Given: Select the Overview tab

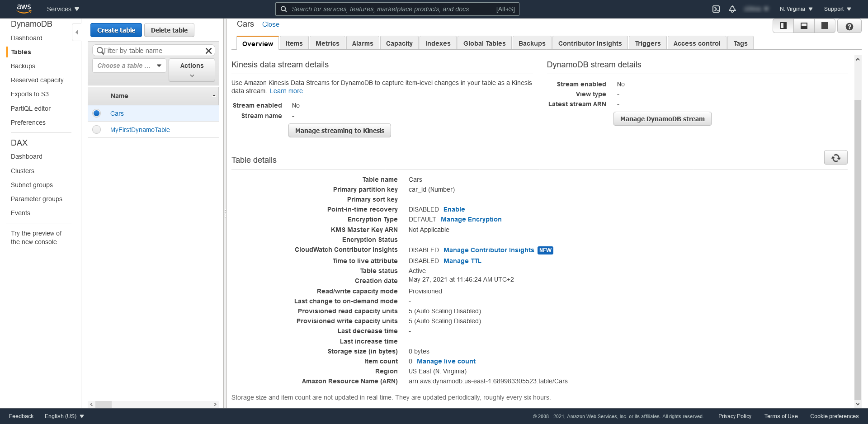Looking at the screenshot, I should pos(258,43).
